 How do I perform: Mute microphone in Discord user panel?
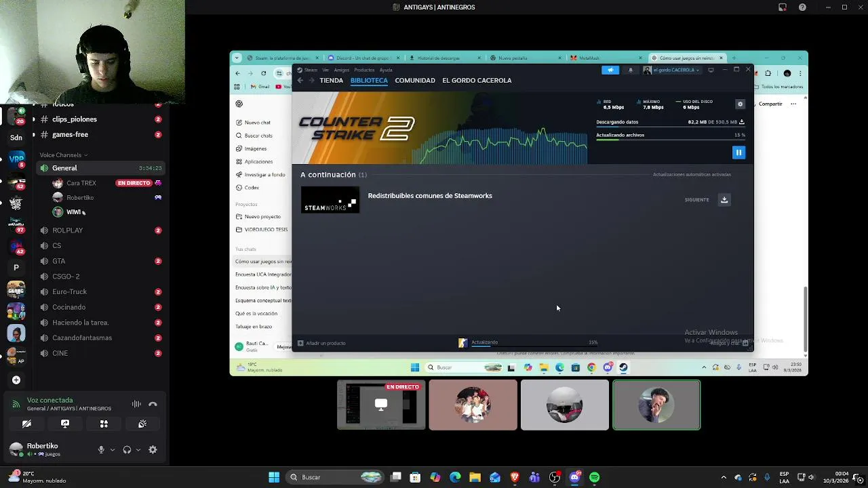coord(101,449)
